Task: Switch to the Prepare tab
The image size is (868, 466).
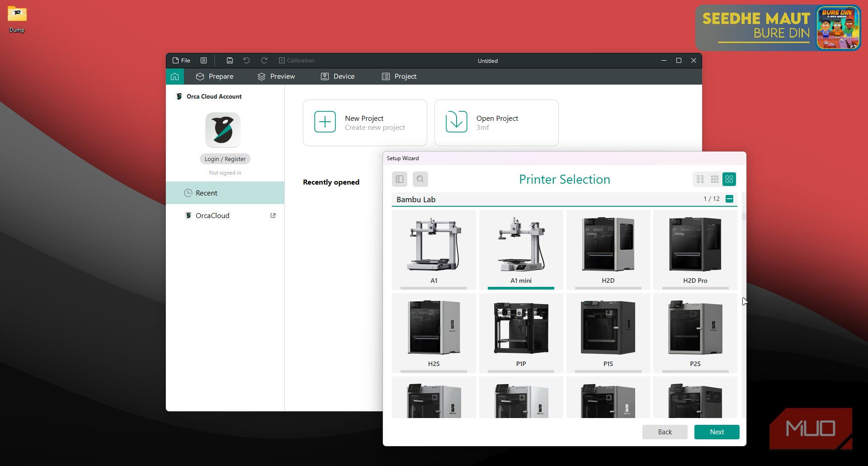Action: coord(215,76)
